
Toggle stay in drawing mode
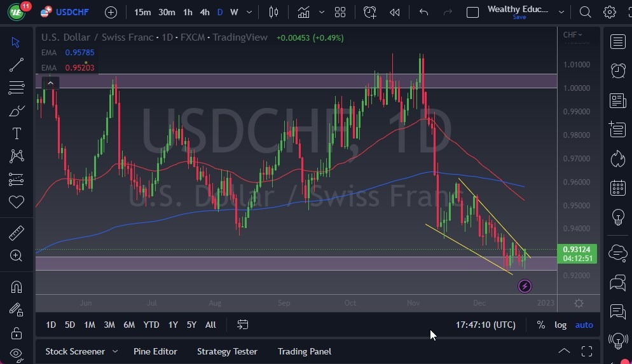tap(16, 309)
